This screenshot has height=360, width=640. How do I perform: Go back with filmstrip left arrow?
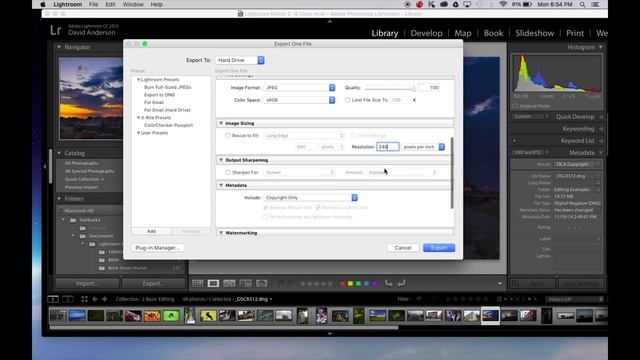pyautogui.click(x=95, y=299)
